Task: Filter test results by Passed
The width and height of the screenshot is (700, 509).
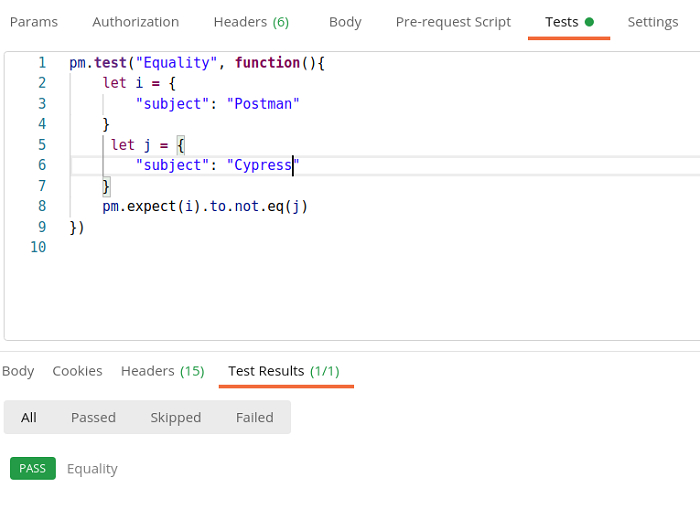Action: pyautogui.click(x=93, y=418)
